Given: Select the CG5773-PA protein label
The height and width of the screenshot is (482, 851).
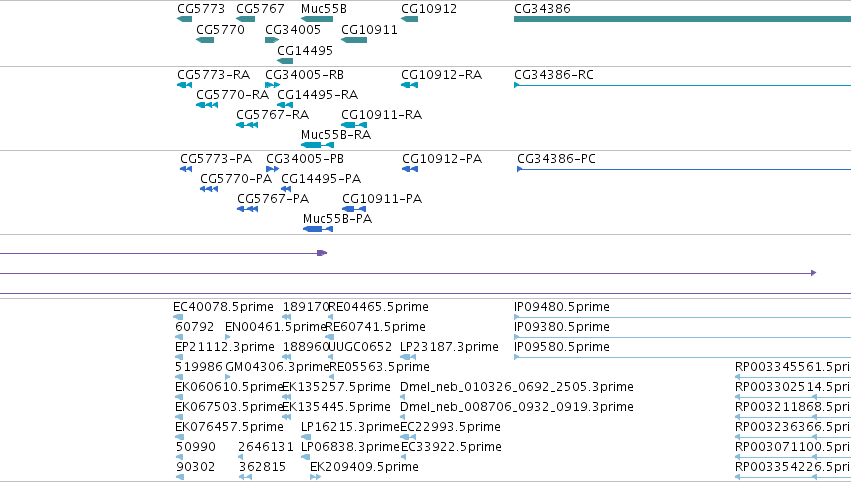Looking at the screenshot, I should click(216, 158).
